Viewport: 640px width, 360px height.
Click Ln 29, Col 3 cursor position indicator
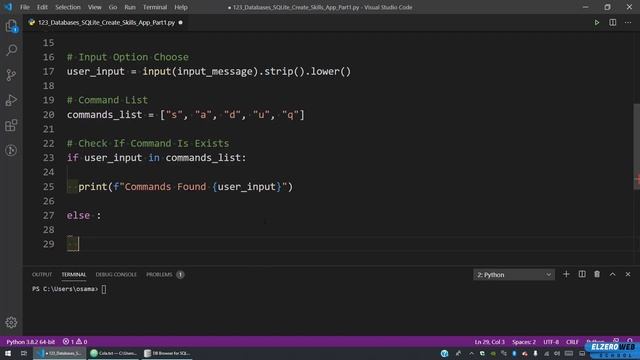coord(489,342)
